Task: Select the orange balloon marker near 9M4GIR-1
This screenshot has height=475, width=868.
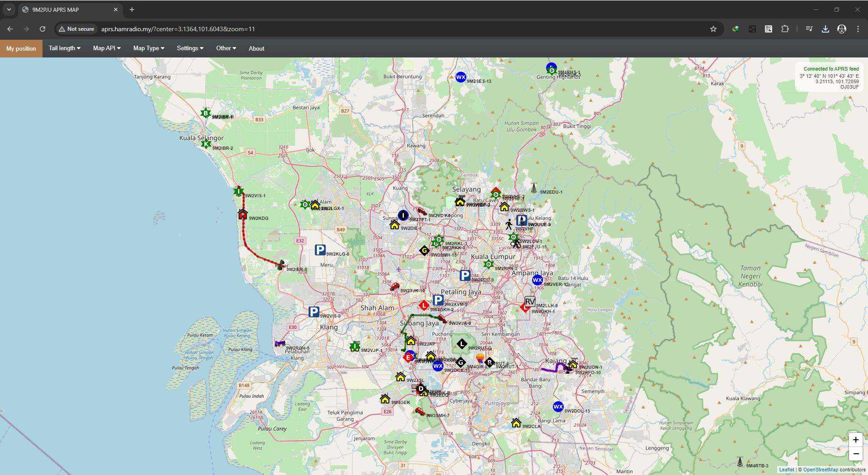Action: pyautogui.click(x=480, y=357)
